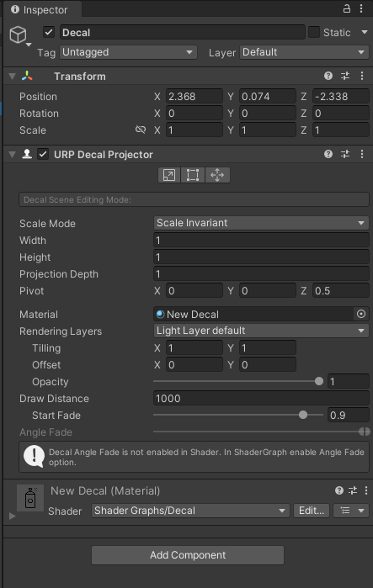Edit the Opacity value field
Image resolution: width=373 pixels, height=588 pixels.
point(349,381)
